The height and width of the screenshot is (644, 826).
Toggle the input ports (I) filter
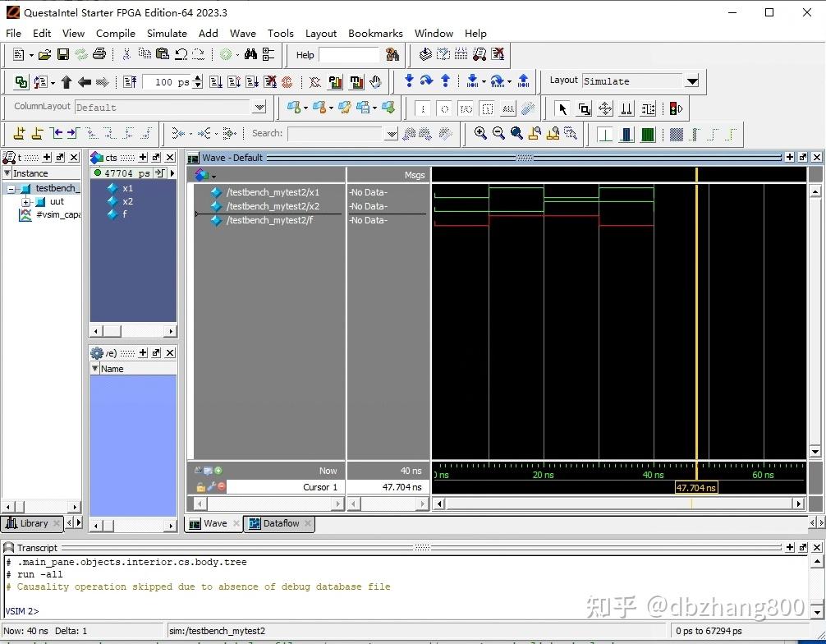pyautogui.click(x=423, y=108)
